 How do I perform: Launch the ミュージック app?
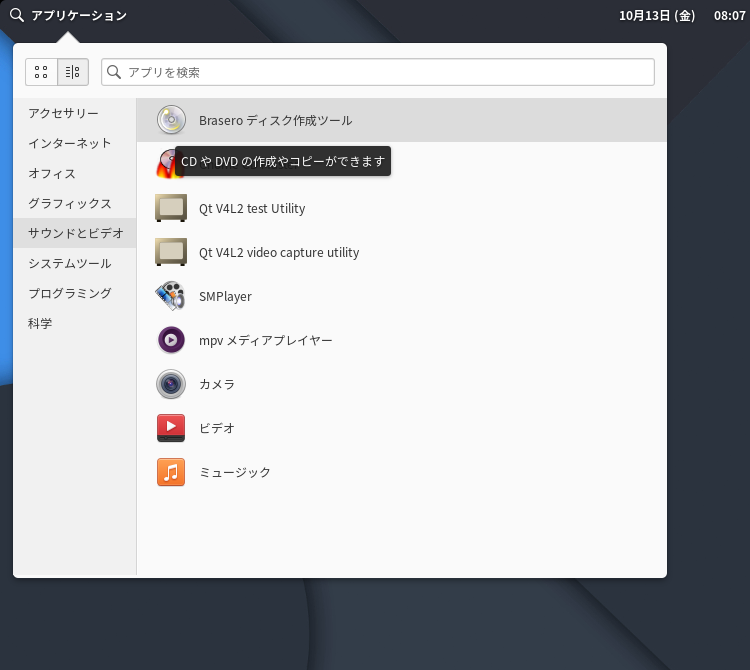[x=401, y=472]
